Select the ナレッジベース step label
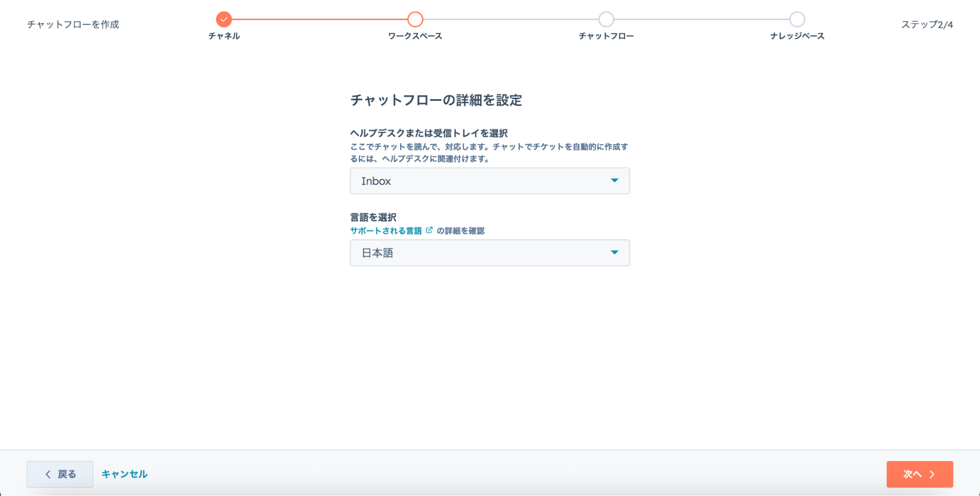980x496 pixels. (x=797, y=36)
